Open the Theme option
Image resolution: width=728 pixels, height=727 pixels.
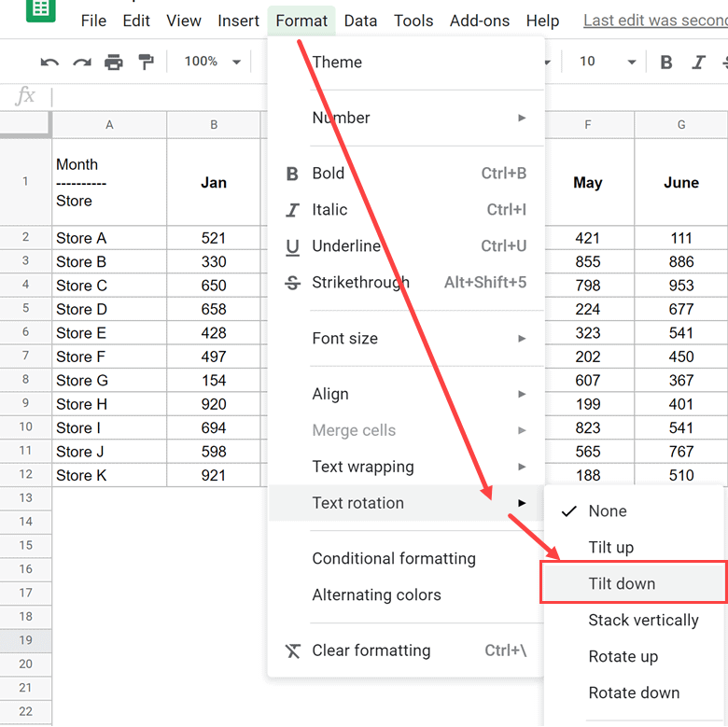click(x=406, y=62)
